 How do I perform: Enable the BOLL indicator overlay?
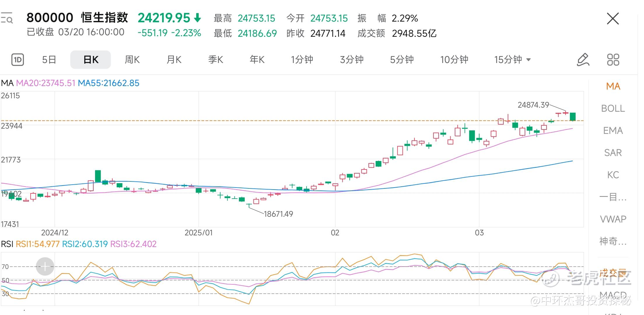[x=613, y=108]
